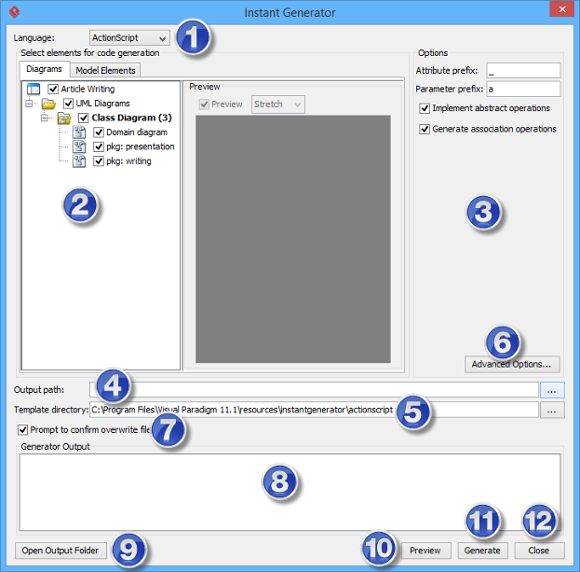Image resolution: width=580 pixels, height=572 pixels.
Task: Click inside the Generator Output text area
Action: click(290, 492)
